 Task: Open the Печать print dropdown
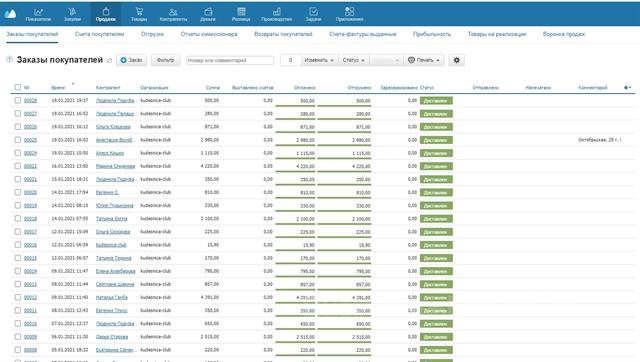click(424, 60)
